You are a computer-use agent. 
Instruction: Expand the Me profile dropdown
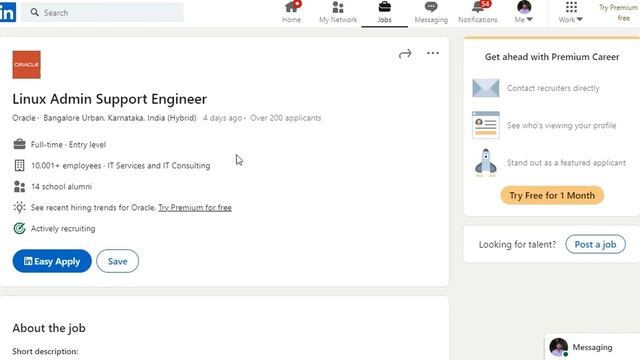click(x=524, y=12)
